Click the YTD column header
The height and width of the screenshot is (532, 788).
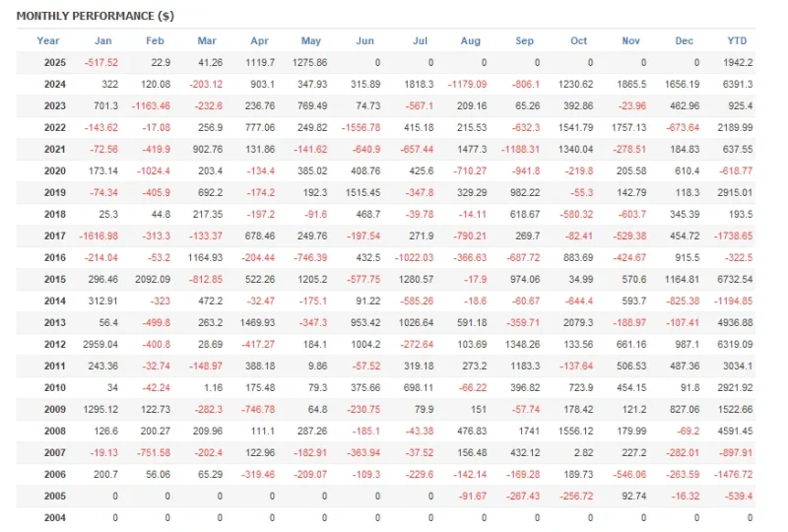click(x=737, y=40)
